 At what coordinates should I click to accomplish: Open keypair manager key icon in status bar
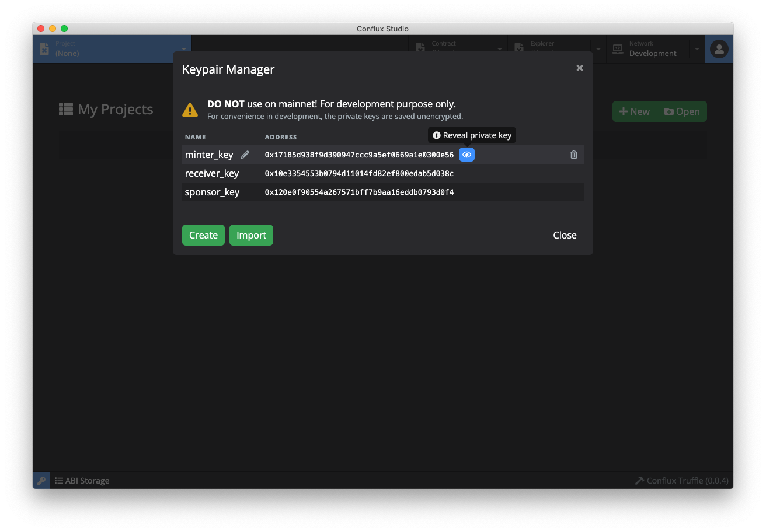41,481
